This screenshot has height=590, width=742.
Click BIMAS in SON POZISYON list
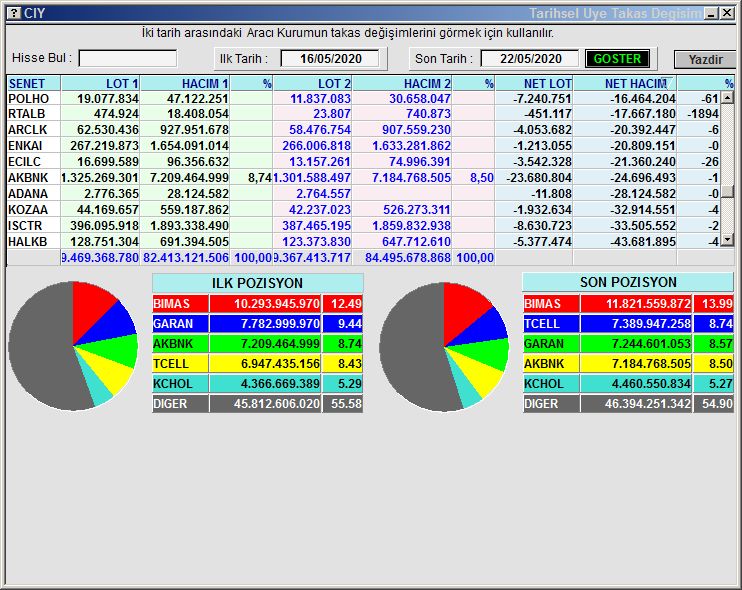point(551,304)
